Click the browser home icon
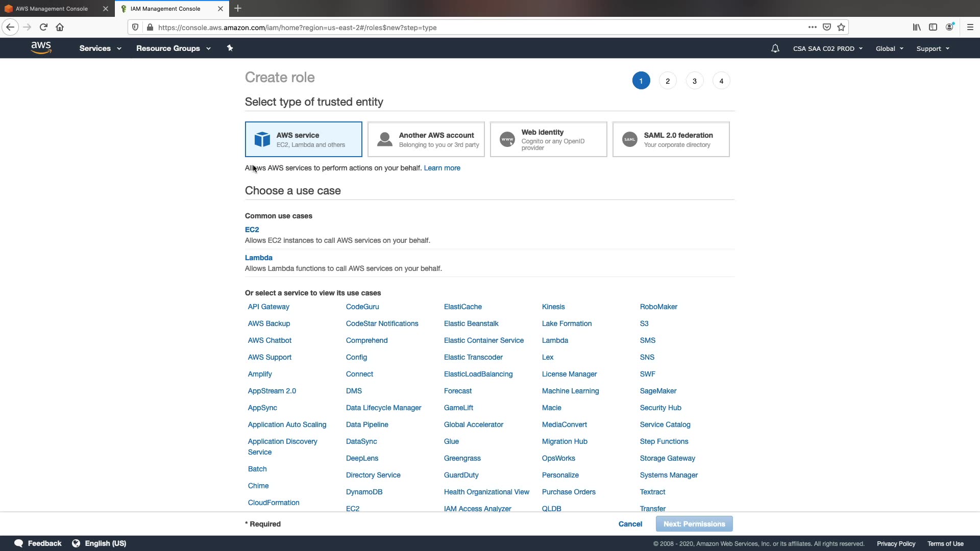Screen dimensions: 980x551 click(60, 27)
